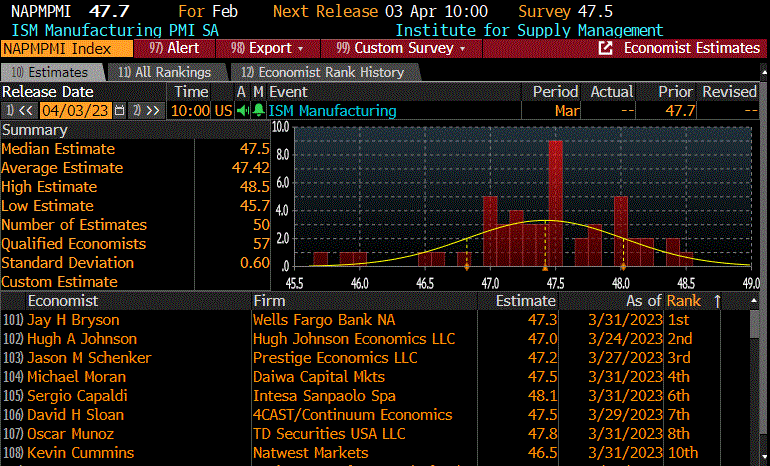Click the Standard Deviation row
This screenshot has height=466, width=770.
(x=136, y=263)
